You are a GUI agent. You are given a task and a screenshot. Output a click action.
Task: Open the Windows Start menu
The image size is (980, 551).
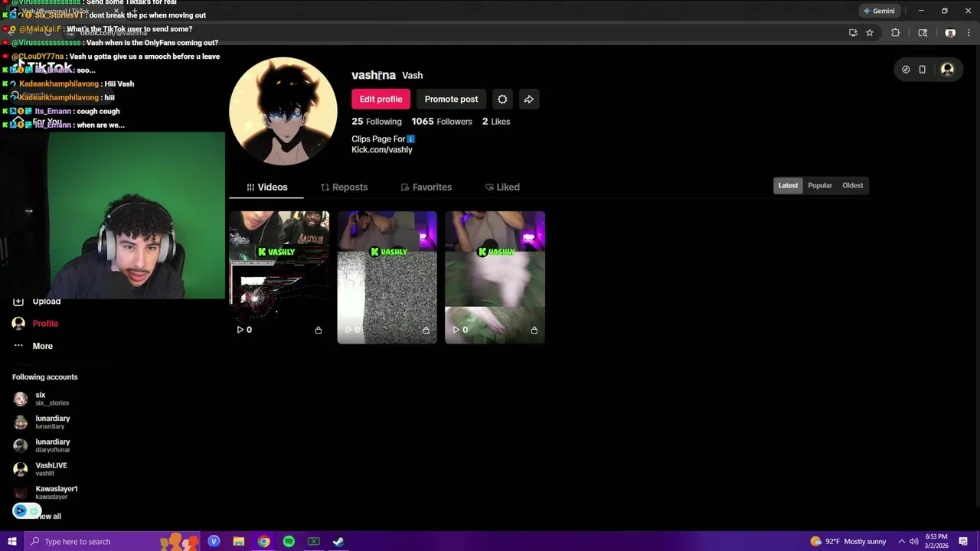pos(11,542)
